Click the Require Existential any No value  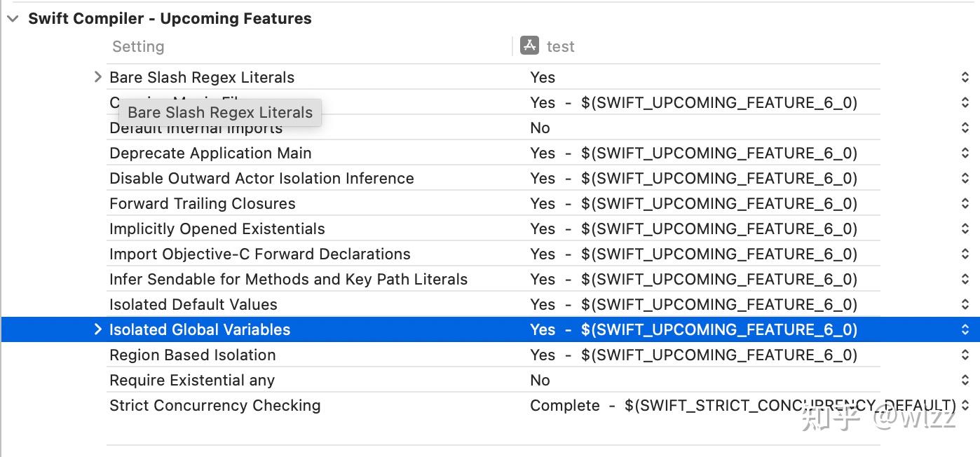[x=540, y=380]
